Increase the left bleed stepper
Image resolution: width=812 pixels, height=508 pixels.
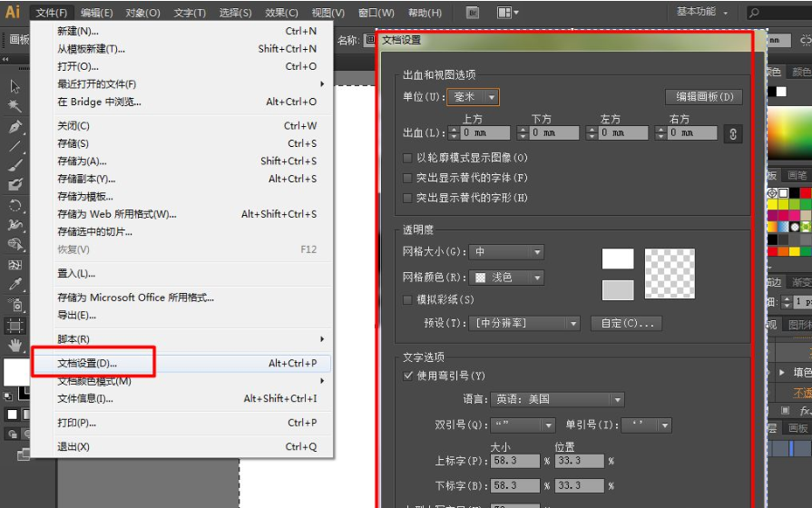click(592, 130)
